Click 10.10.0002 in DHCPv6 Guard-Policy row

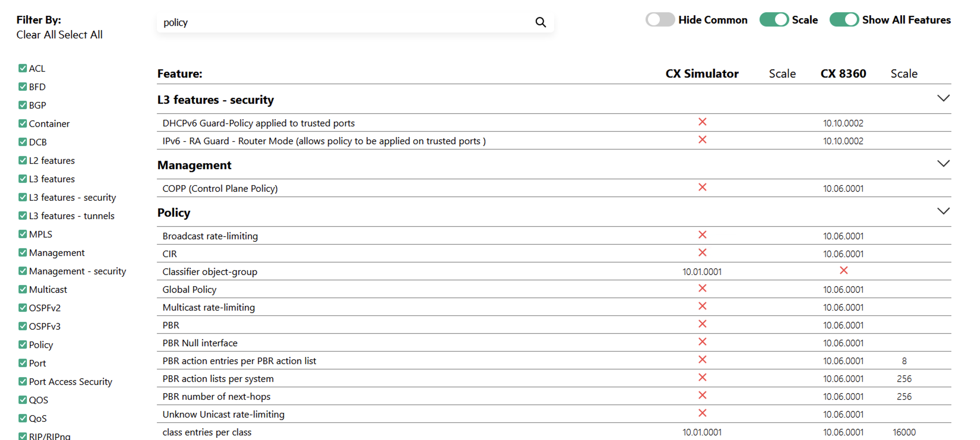[x=843, y=123]
